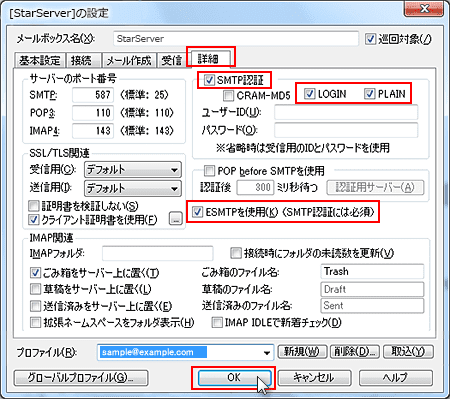Enable the CRAM-MD5 checkbox
Viewport: 450px width, 399px height.
228,96
